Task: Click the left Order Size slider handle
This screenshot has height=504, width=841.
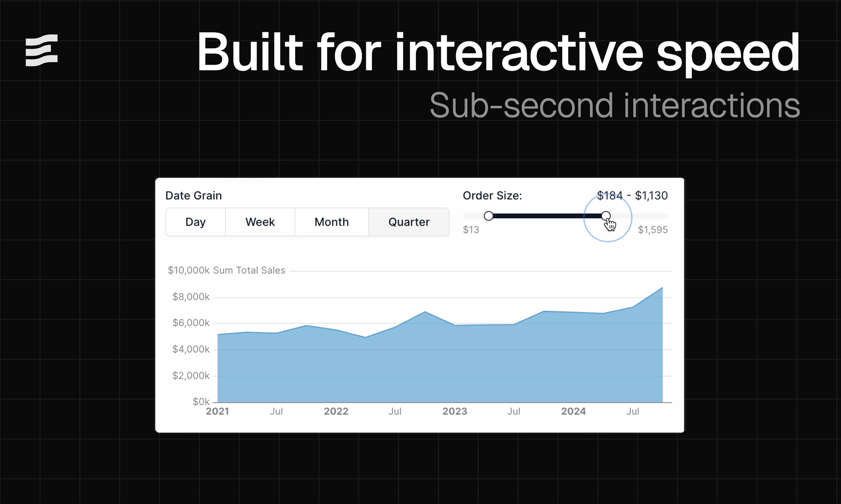Action: pyautogui.click(x=489, y=216)
